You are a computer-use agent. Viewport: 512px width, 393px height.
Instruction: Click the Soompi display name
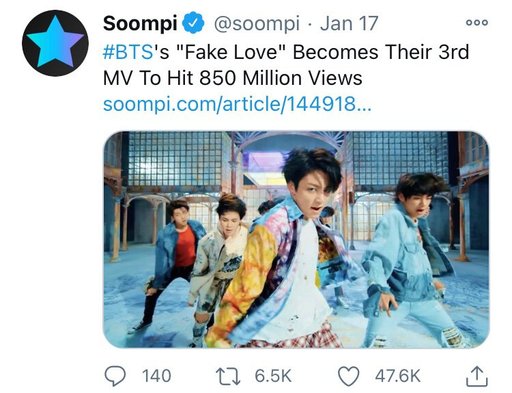[x=140, y=24]
